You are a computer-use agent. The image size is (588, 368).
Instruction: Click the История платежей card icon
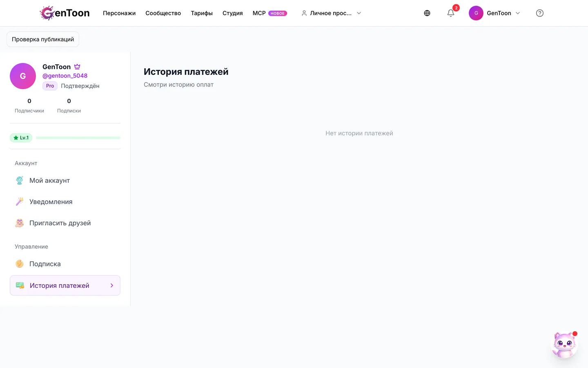[20, 285]
